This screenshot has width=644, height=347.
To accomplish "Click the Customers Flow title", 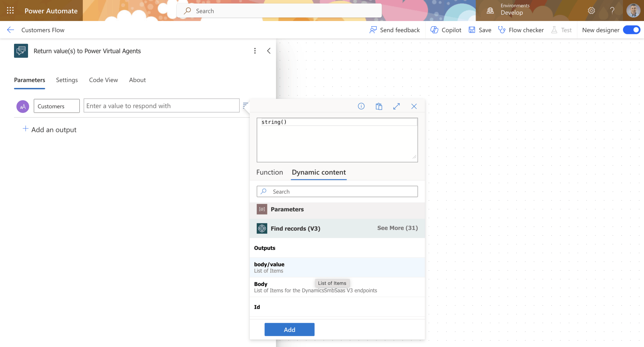I will [43, 30].
